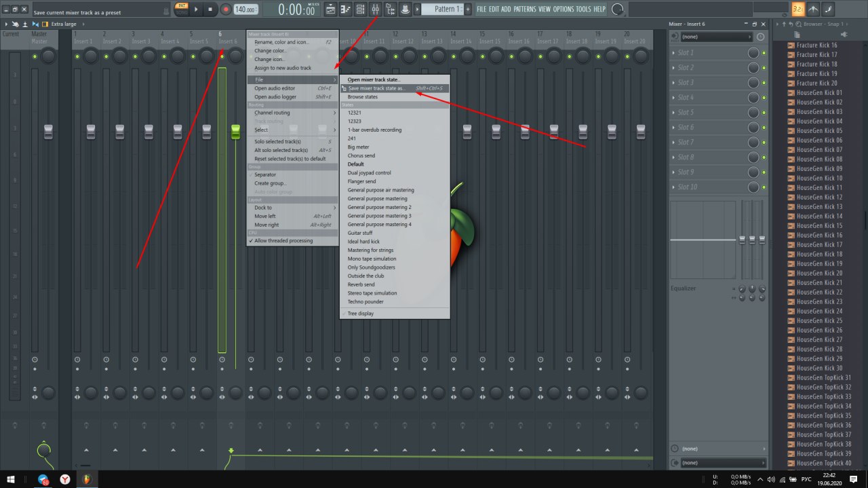The width and height of the screenshot is (868, 488).
Task: Expand the 'Dock to' submenu
Action: point(292,208)
